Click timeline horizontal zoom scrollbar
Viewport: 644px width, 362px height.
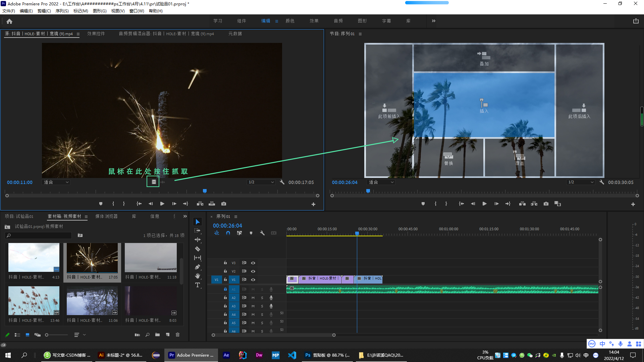[273, 335]
